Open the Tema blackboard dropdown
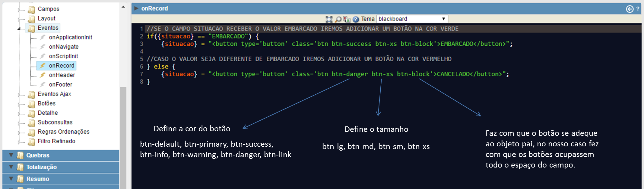The height and width of the screenshot is (189, 644). pyautogui.click(x=412, y=19)
